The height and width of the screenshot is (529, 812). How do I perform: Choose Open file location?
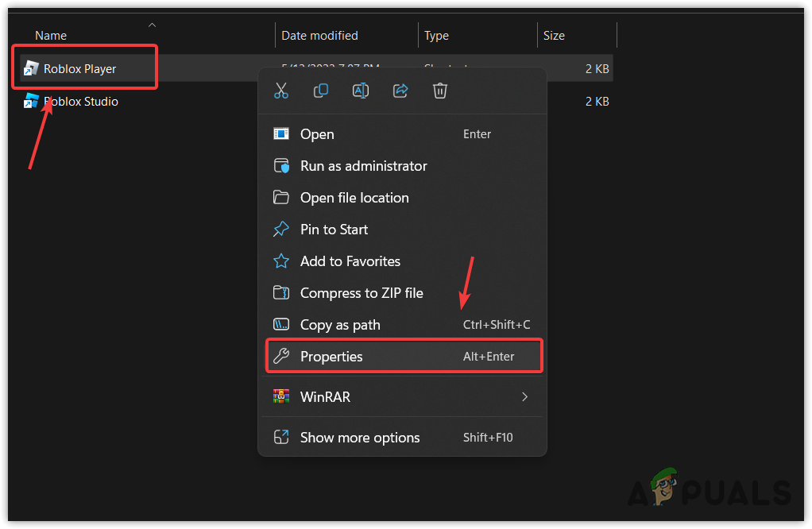[x=402, y=198]
